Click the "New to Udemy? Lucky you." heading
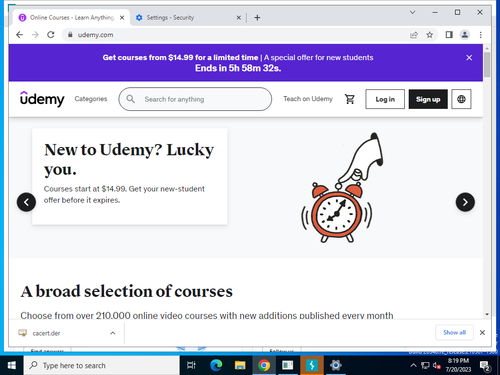Image resolution: width=500 pixels, height=375 pixels. tap(129, 159)
